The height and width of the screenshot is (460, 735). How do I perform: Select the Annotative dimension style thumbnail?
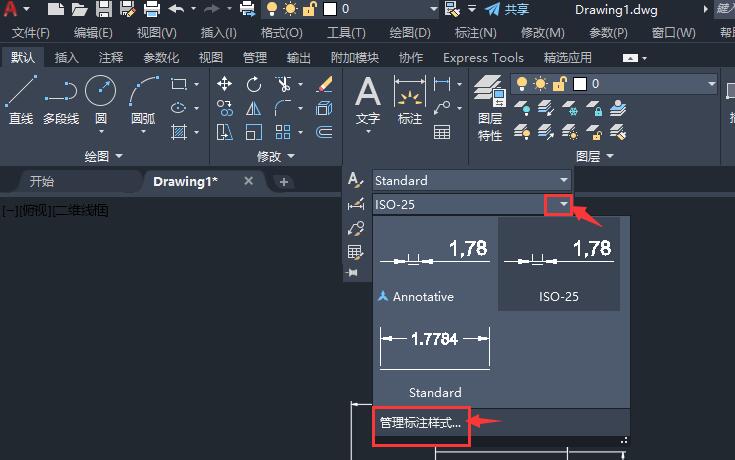point(435,264)
